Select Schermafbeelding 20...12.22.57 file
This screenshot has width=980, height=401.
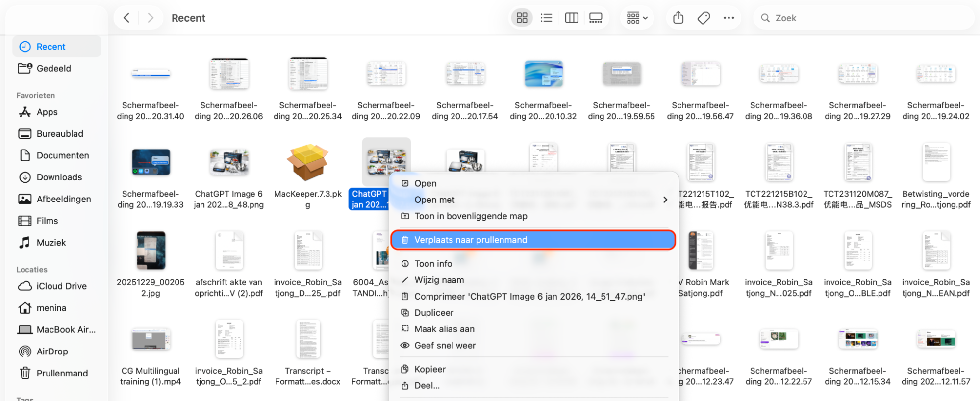coord(779,339)
